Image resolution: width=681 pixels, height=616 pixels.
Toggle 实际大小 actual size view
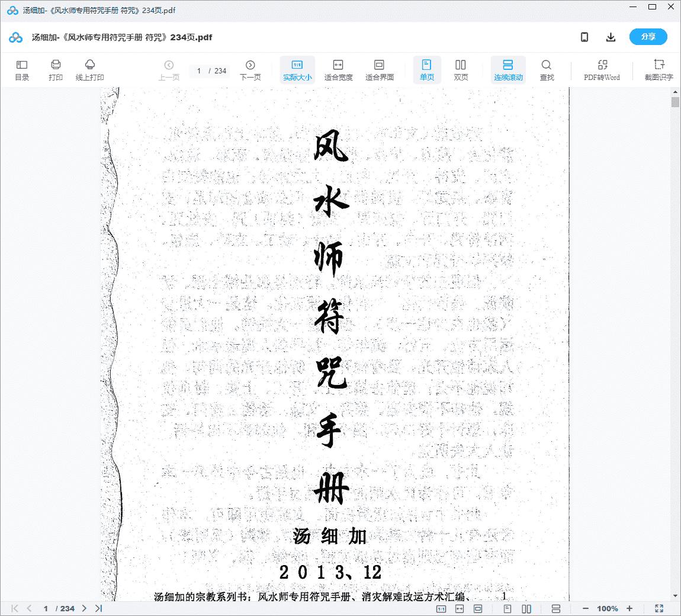[297, 70]
